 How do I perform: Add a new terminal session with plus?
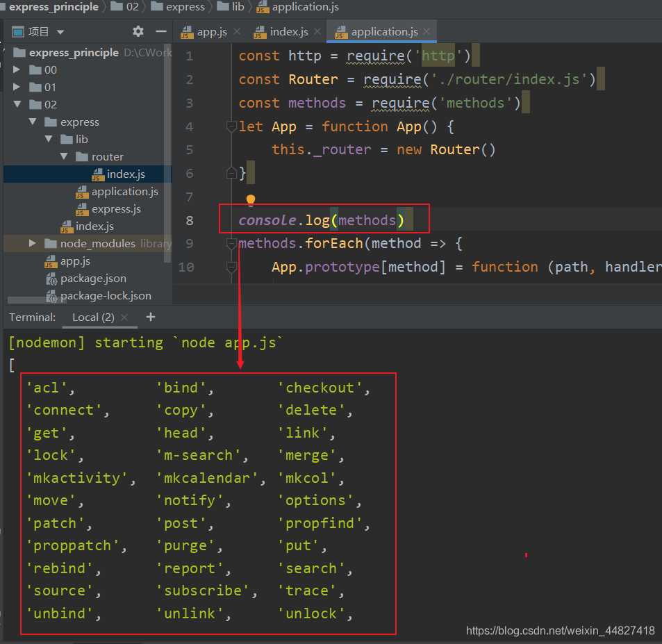point(150,317)
